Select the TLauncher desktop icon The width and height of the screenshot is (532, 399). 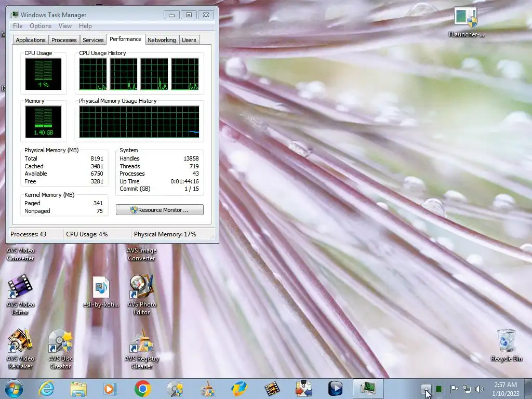tap(466, 23)
